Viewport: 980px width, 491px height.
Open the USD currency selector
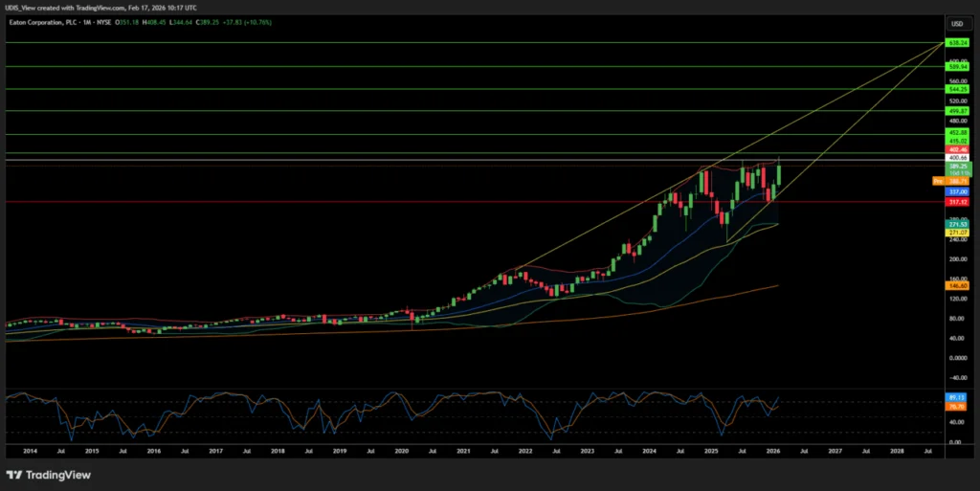[957, 24]
